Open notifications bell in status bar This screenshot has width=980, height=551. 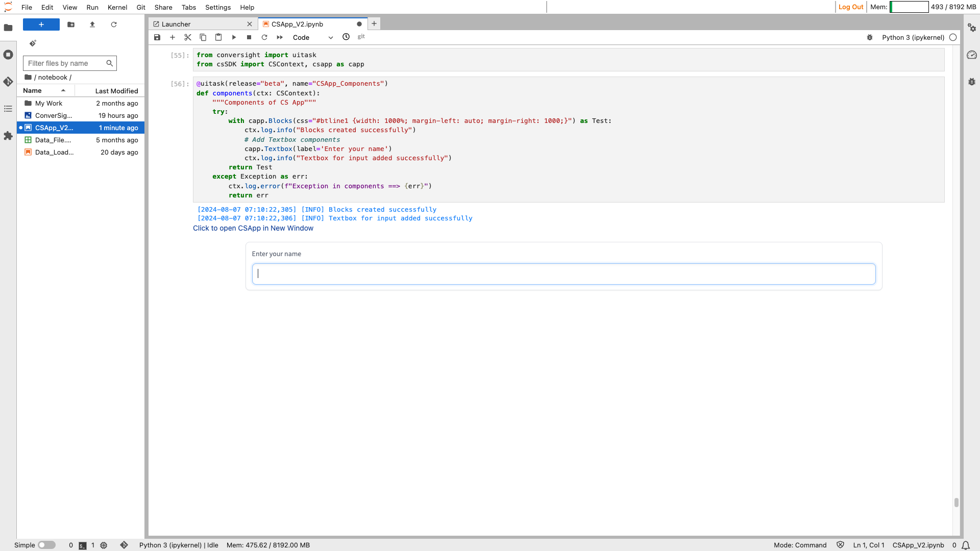point(966,545)
